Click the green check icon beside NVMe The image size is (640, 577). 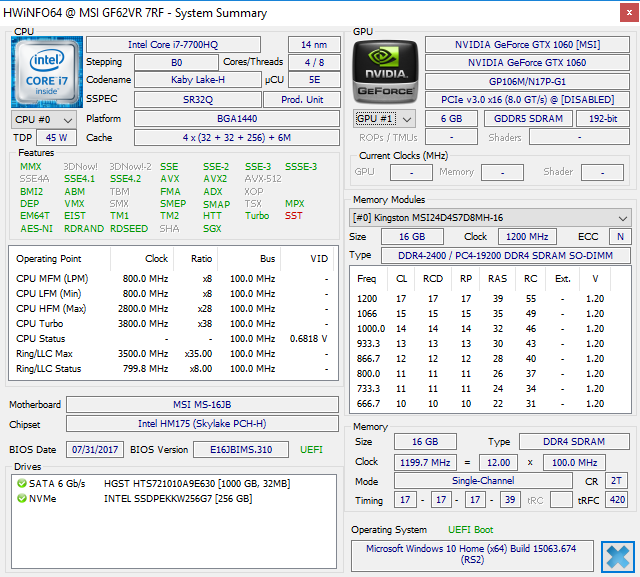click(21, 498)
